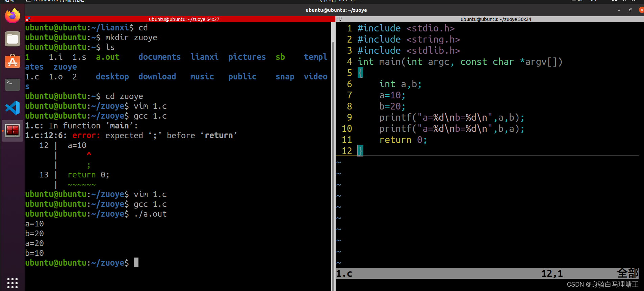Image resolution: width=644 pixels, height=291 pixels.
Task: Click 'a=10;' on vim line 7
Action: [392, 95]
